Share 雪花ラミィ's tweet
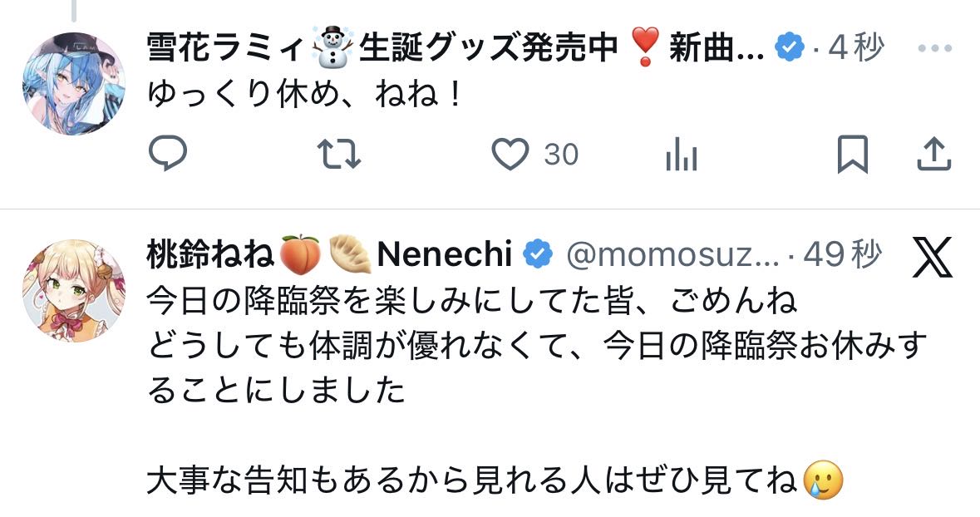980x517 pixels. (933, 155)
